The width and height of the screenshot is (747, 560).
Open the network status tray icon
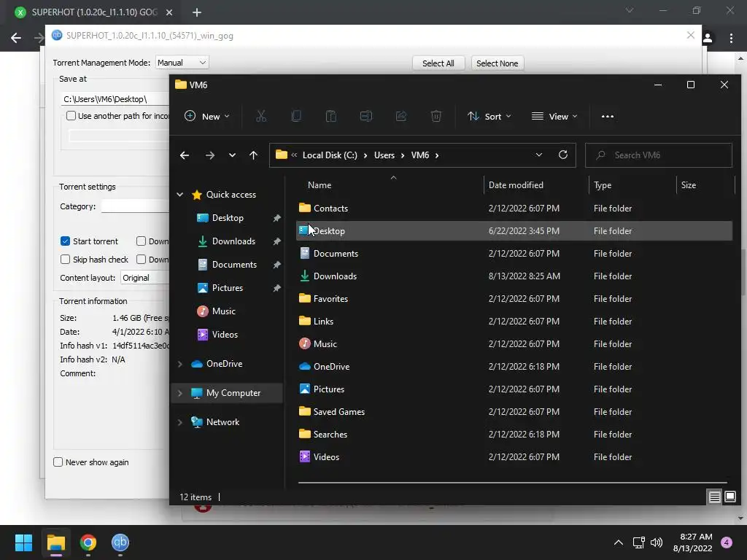tap(638, 542)
